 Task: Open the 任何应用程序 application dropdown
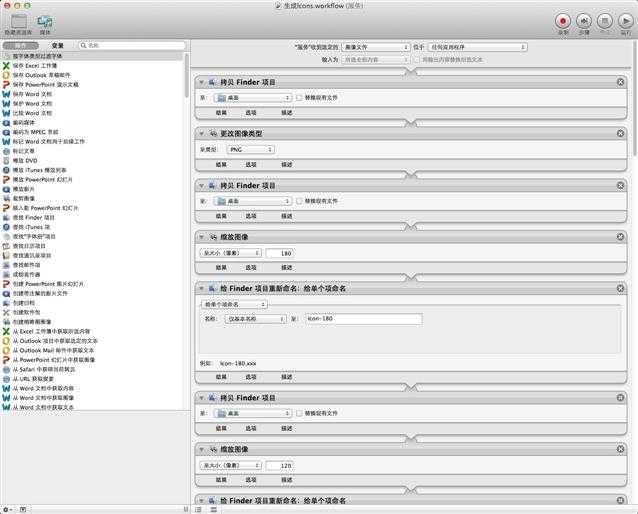point(478,47)
